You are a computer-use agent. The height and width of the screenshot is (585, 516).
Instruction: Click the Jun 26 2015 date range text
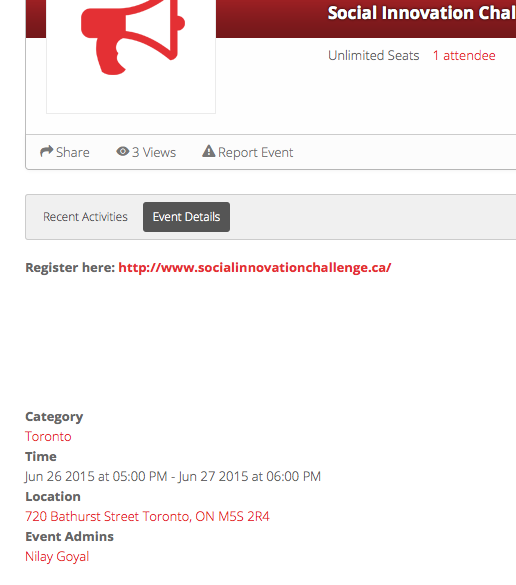coord(173,476)
